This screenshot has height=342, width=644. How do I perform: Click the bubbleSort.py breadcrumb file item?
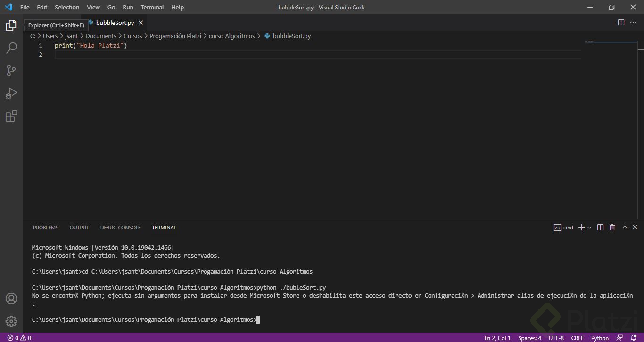288,36
